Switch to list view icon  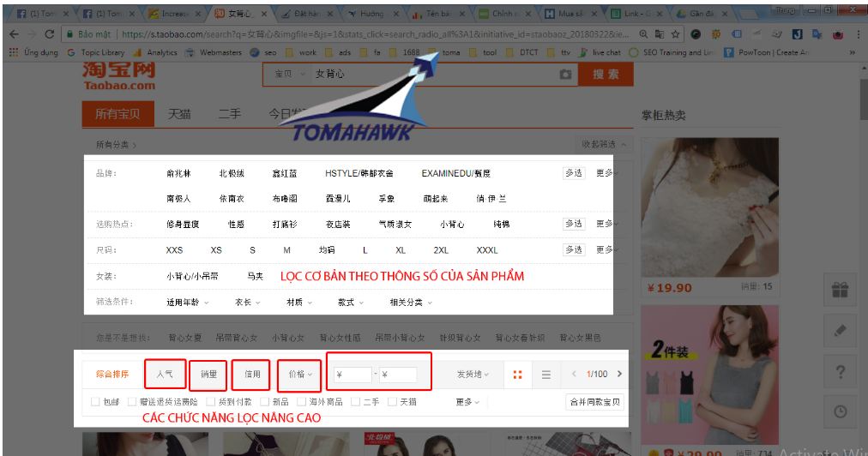pyautogui.click(x=546, y=375)
